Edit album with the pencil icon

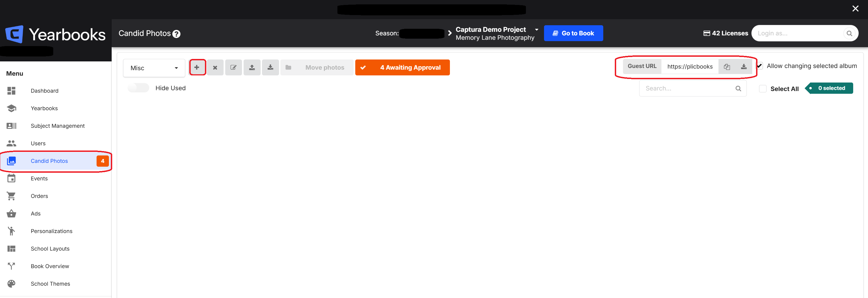click(233, 67)
